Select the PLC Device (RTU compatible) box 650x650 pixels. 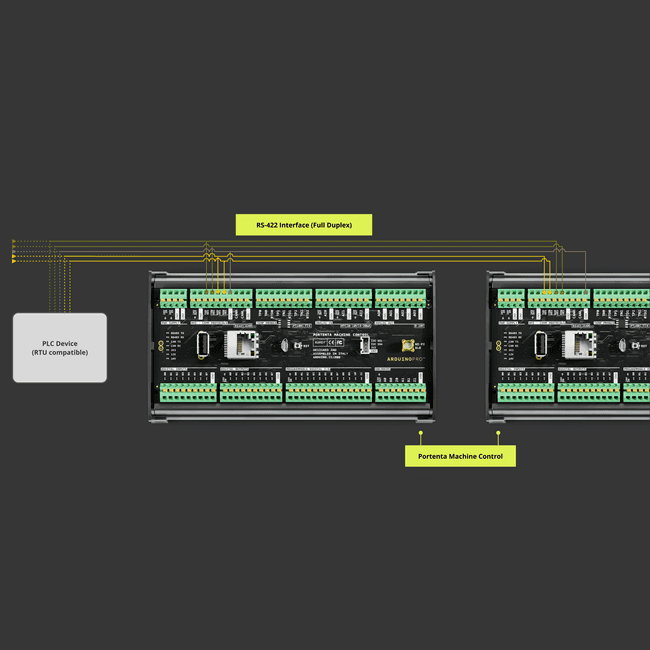tap(59, 347)
